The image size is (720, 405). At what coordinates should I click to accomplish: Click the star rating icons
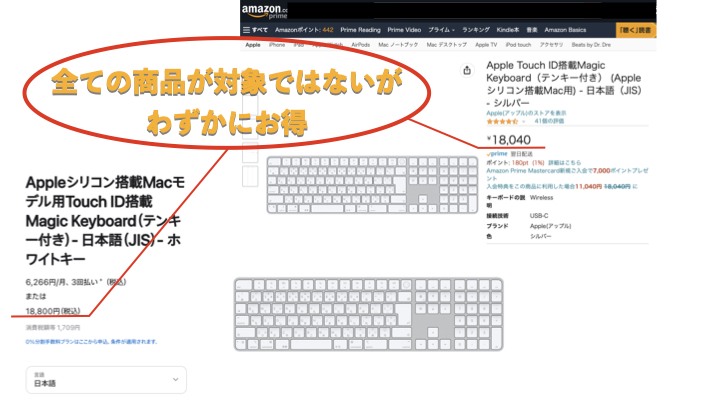(x=502, y=121)
